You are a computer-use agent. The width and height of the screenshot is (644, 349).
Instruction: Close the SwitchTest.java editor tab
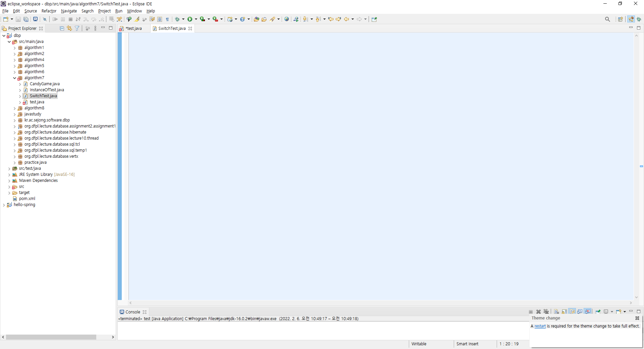click(190, 29)
